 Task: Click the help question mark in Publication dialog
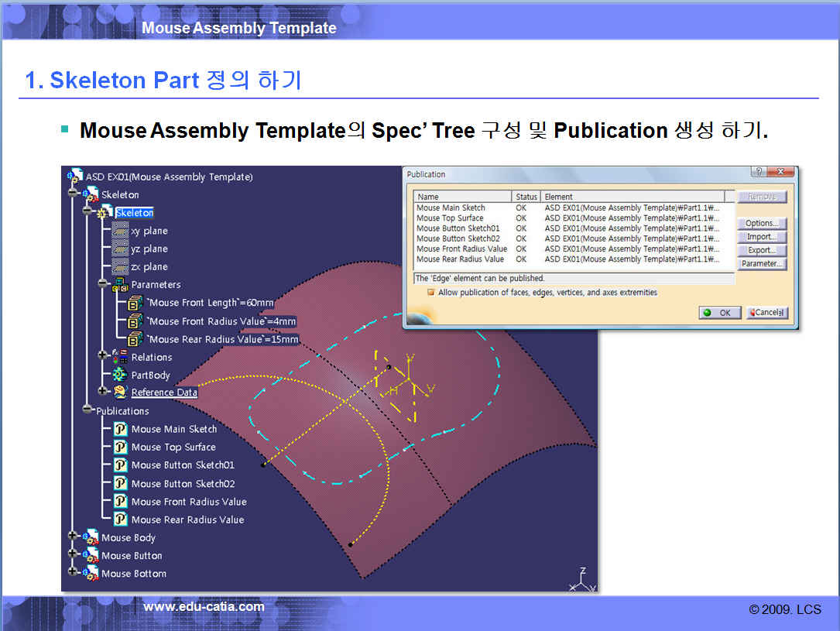coord(758,171)
